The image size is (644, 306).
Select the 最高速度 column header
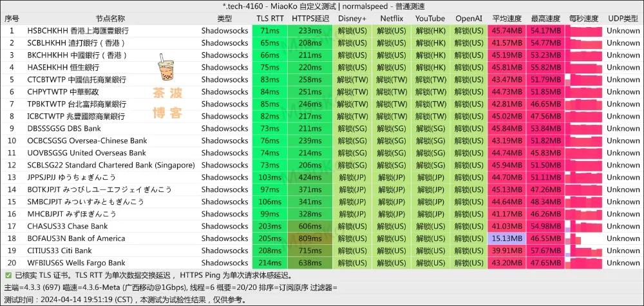546,19
